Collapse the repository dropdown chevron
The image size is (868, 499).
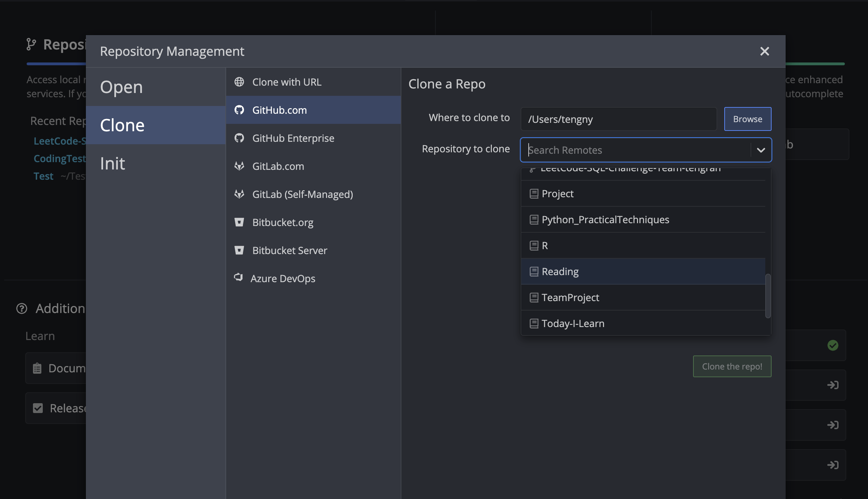[x=761, y=150]
